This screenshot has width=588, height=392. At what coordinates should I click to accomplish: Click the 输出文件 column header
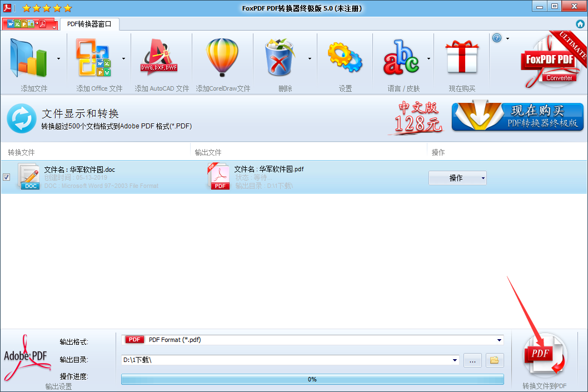208,152
